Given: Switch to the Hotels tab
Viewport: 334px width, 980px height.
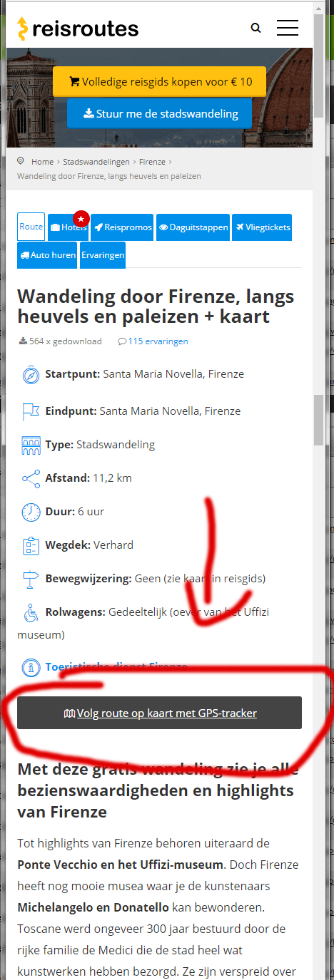Looking at the screenshot, I should click(69, 227).
